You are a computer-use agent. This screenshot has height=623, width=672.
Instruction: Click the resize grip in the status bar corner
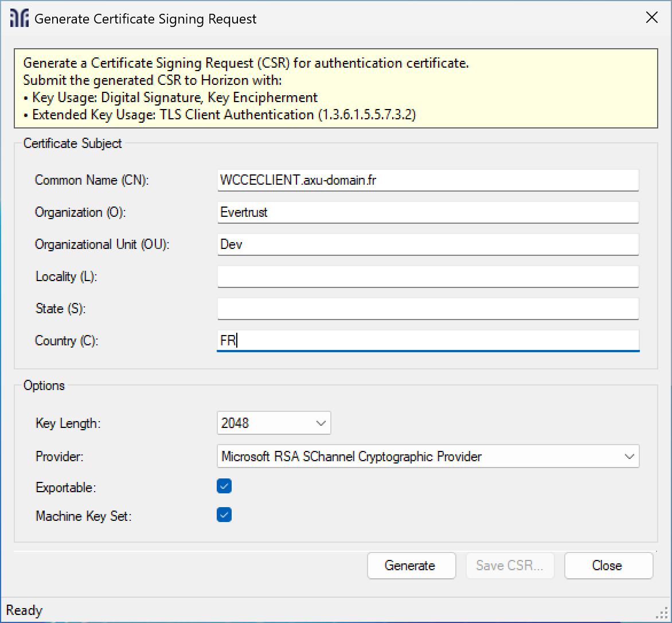click(x=662, y=612)
